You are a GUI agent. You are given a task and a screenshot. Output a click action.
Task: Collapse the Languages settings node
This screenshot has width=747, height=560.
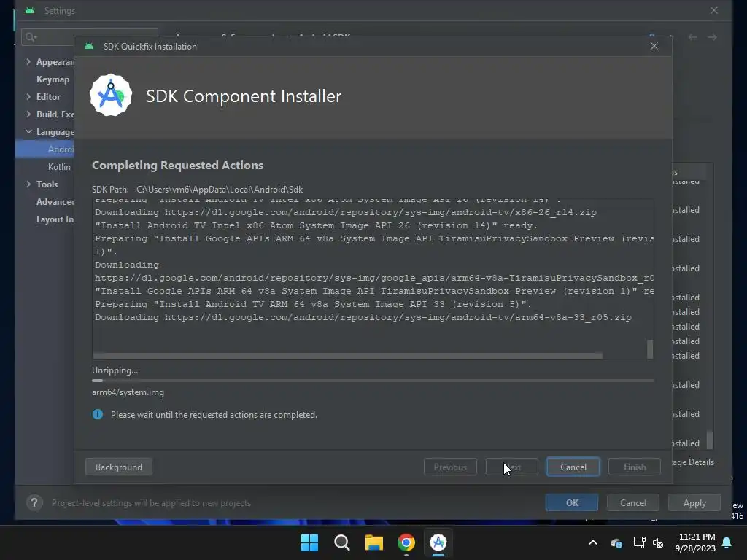pyautogui.click(x=28, y=131)
